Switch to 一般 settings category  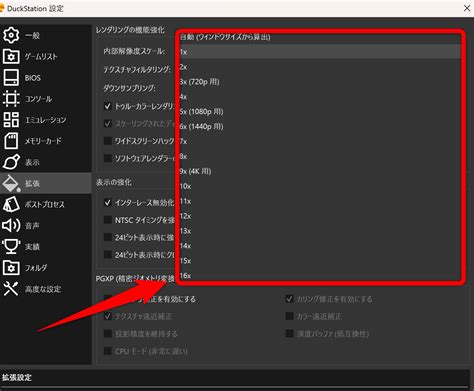[x=32, y=35]
